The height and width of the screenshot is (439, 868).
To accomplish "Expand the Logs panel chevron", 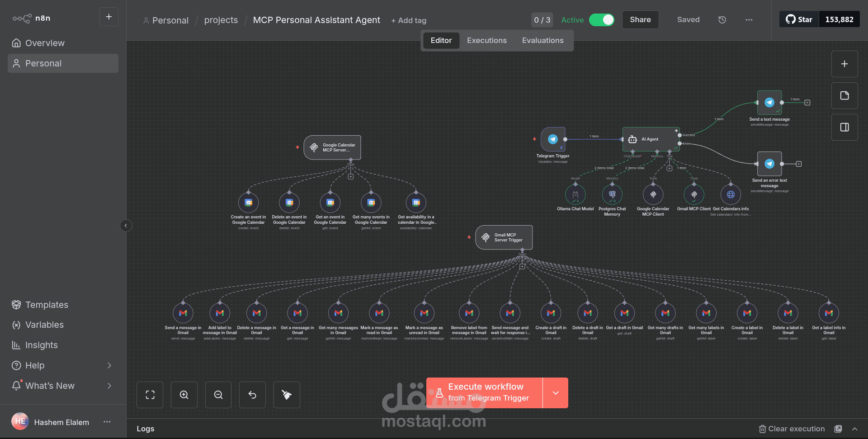I will (x=855, y=429).
